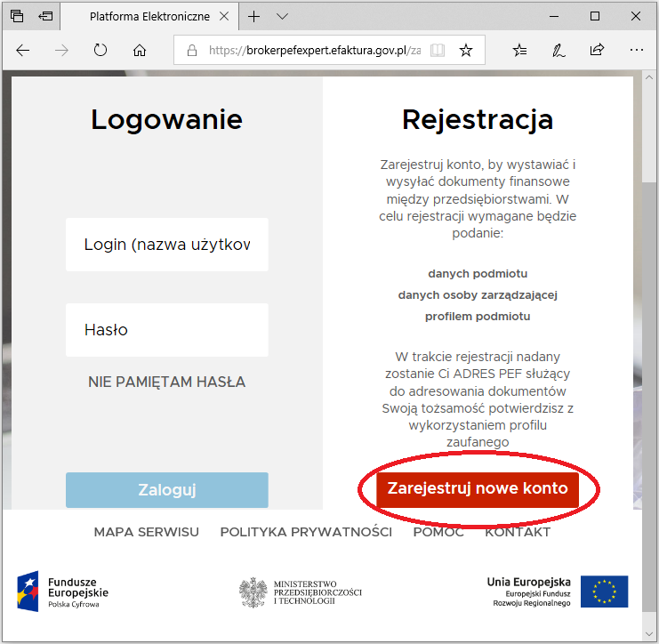659x644 pixels.
Task: Go forward with the arrow button
Action: tap(61, 51)
